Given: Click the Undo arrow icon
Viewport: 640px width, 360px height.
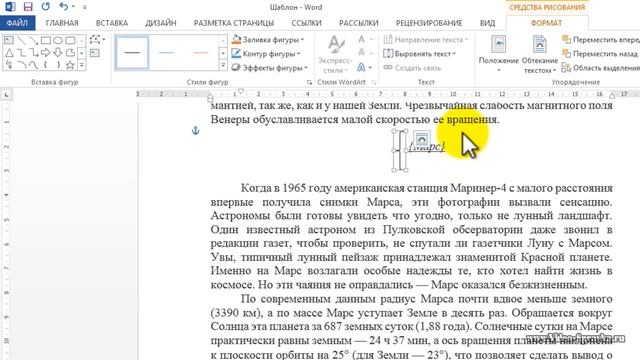Looking at the screenshot, I should point(63,7).
